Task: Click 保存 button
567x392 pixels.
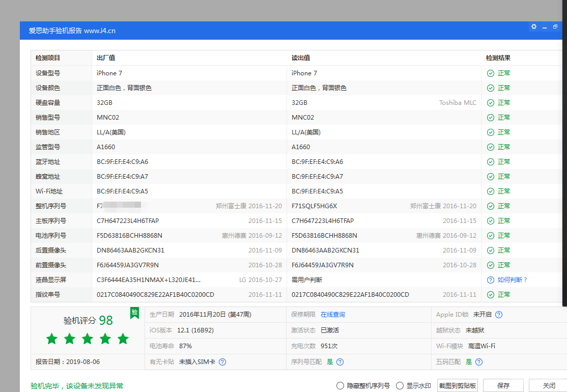Action: tap(503, 386)
